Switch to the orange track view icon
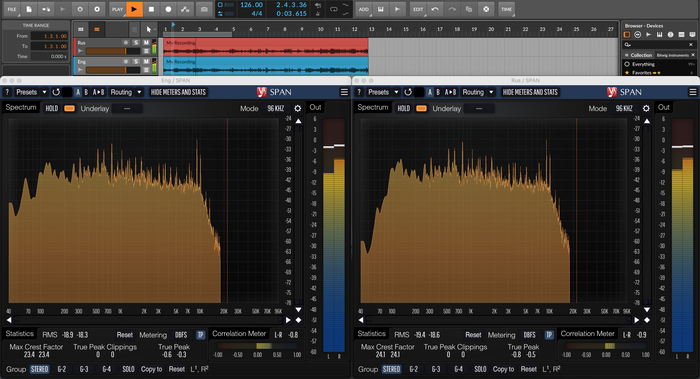 tap(96, 29)
